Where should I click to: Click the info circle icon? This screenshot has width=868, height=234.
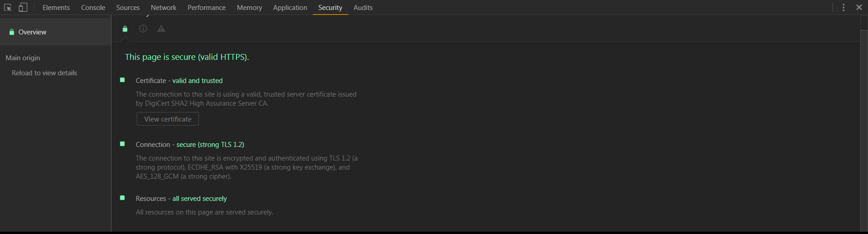[x=143, y=29]
